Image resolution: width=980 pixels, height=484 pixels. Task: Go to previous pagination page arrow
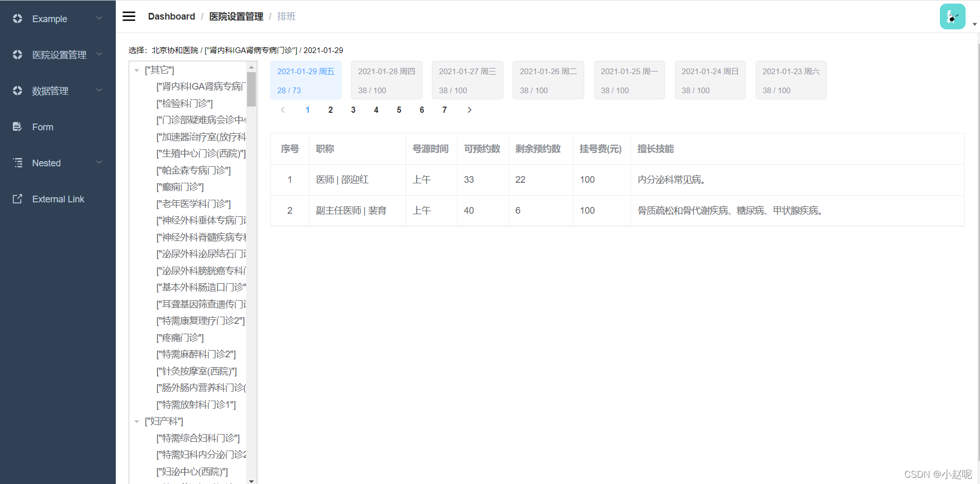click(x=283, y=110)
